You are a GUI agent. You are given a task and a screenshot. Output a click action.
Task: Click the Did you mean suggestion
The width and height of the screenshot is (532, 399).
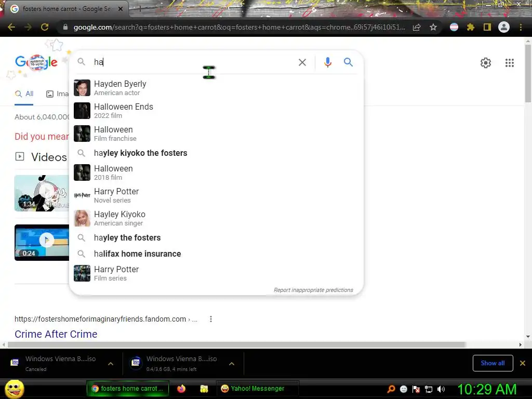tap(42, 137)
